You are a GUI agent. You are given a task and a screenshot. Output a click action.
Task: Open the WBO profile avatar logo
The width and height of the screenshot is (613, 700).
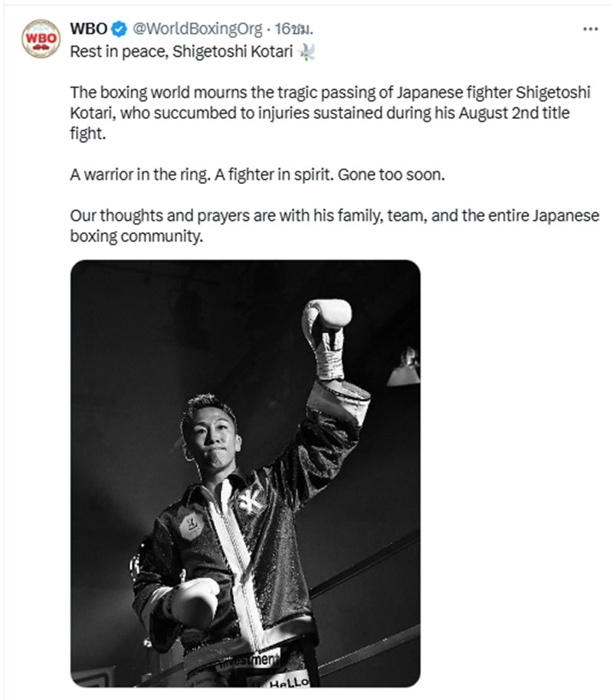41,38
